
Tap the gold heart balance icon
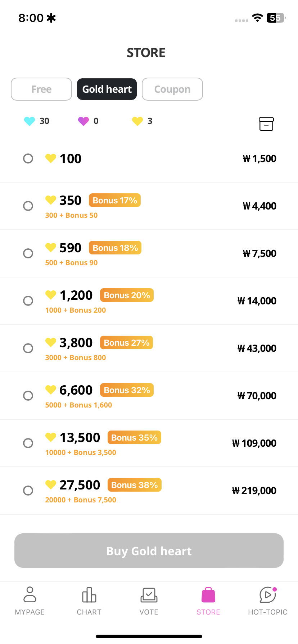(x=137, y=121)
